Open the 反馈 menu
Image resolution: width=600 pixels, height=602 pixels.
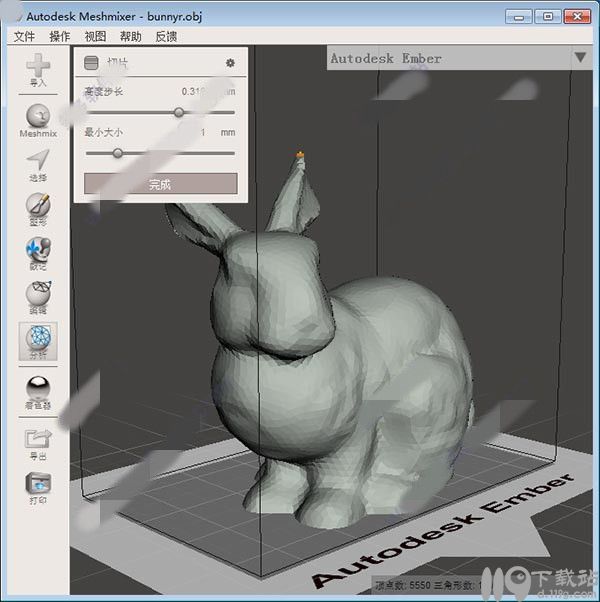[x=166, y=36]
